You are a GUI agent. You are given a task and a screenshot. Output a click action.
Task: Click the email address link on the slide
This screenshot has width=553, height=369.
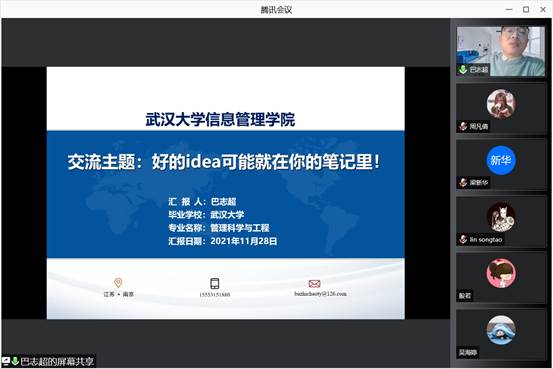[x=320, y=294]
